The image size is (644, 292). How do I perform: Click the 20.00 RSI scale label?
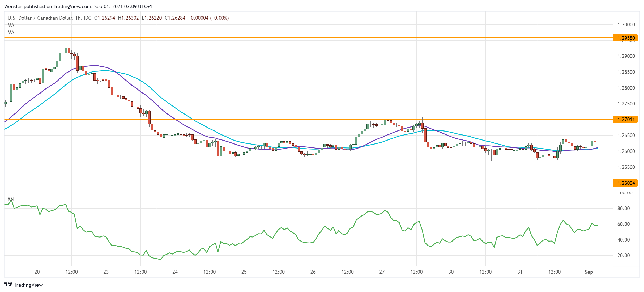(623, 255)
